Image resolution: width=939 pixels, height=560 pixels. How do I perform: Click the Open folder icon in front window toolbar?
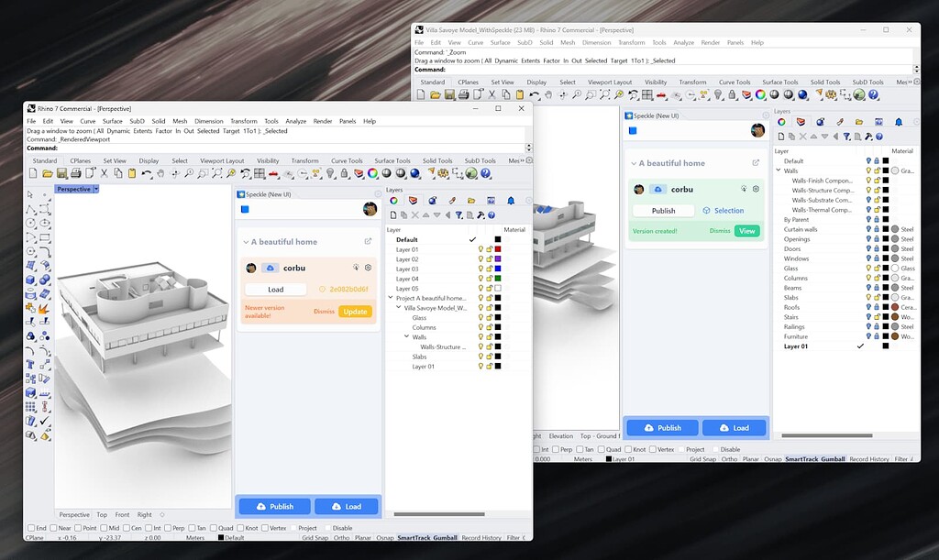[x=48, y=173]
